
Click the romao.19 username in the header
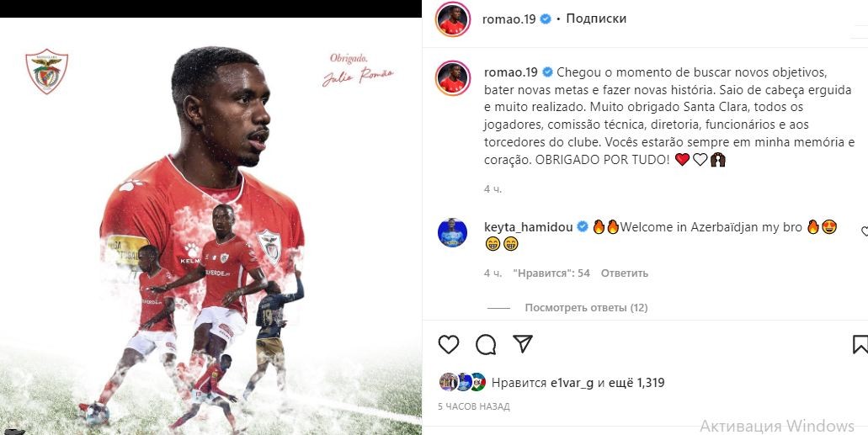point(509,19)
